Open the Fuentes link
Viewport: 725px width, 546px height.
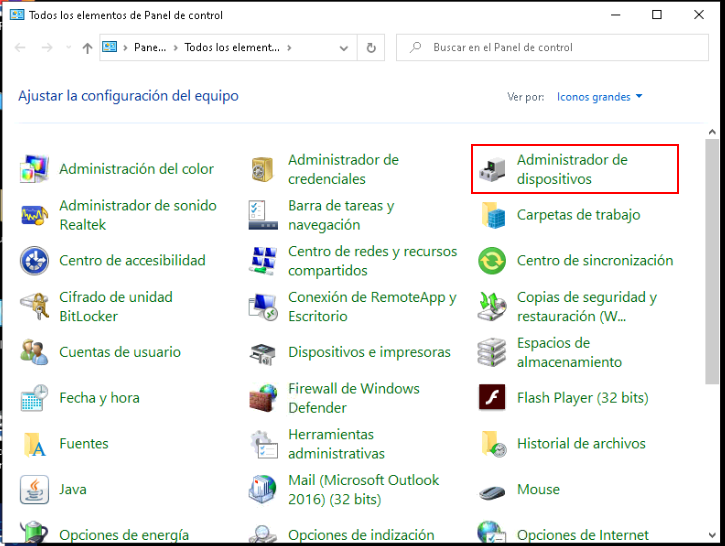pos(84,444)
